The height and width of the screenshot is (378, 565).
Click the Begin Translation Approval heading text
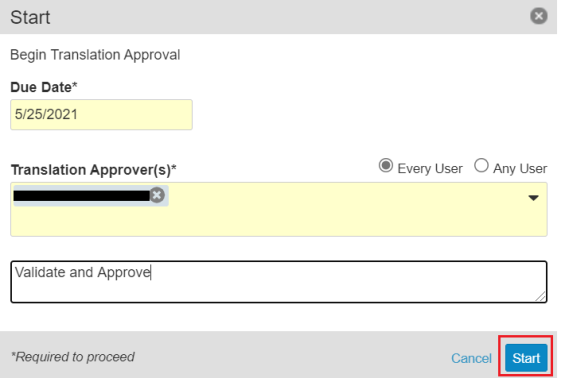tap(95, 55)
